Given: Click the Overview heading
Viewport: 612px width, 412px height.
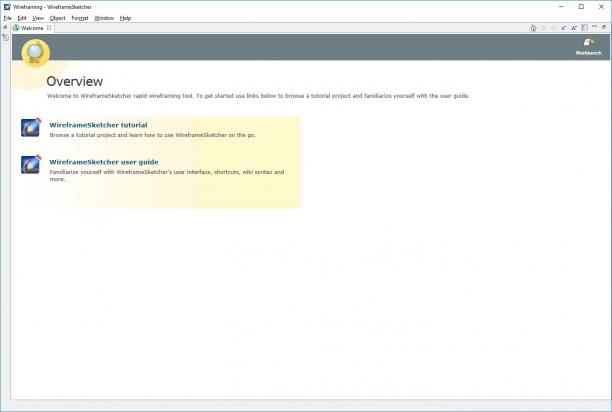Looking at the screenshot, I should [x=75, y=81].
